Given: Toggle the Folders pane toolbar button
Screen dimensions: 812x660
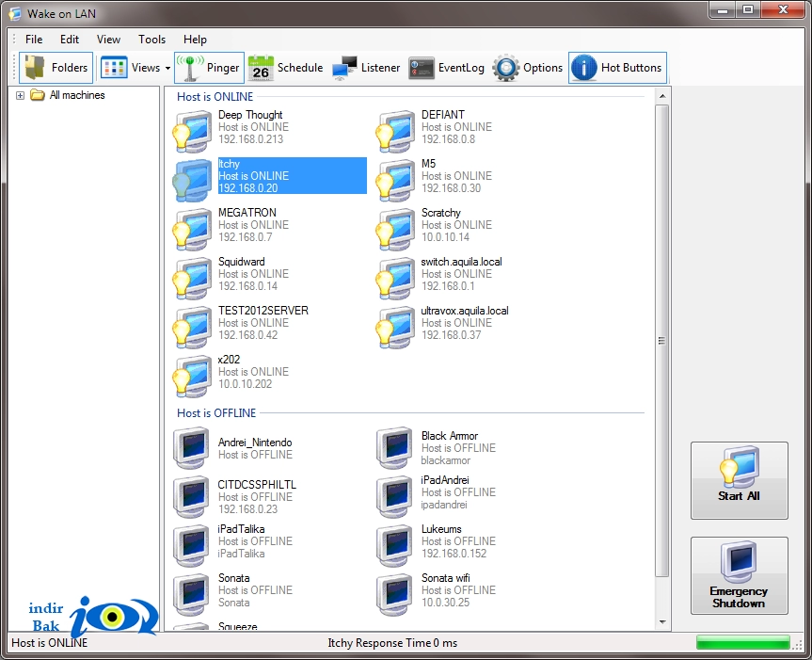Looking at the screenshot, I should 56,68.
